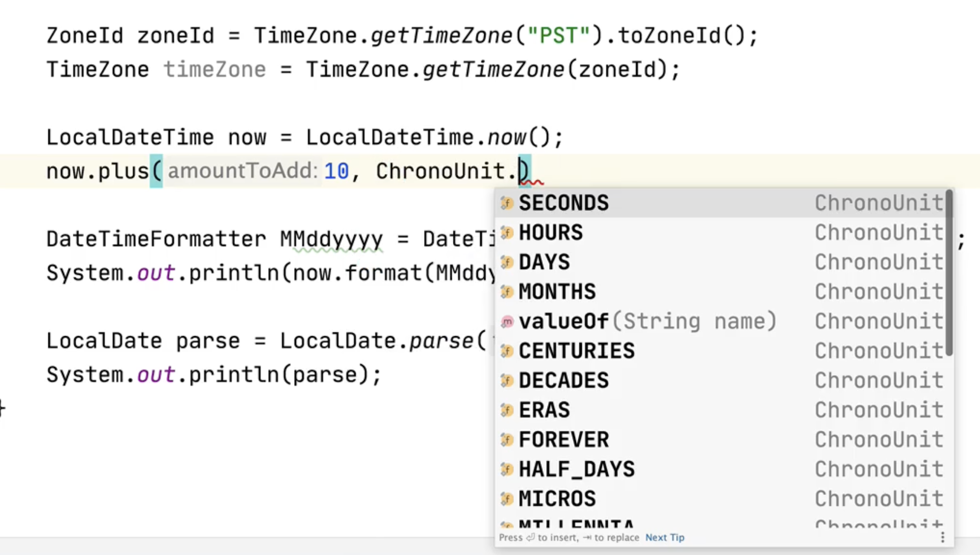This screenshot has width=980, height=555.
Task: Click the field icon beside HOURS
Action: point(507,233)
